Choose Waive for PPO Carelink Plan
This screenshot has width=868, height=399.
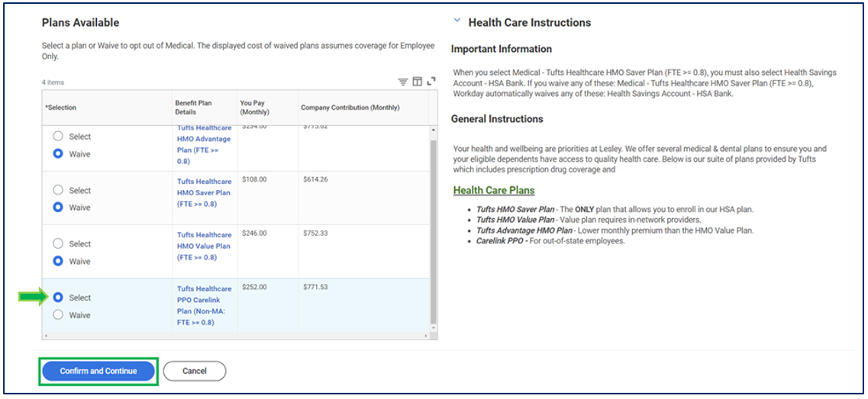tap(58, 315)
